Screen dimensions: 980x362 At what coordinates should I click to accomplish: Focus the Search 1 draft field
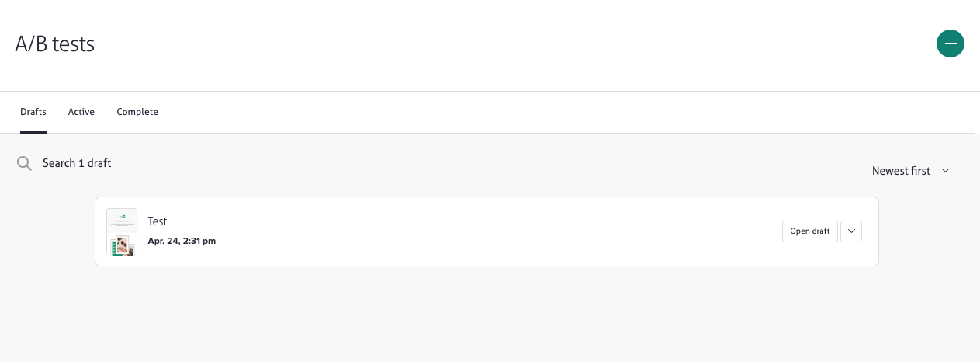point(77,163)
